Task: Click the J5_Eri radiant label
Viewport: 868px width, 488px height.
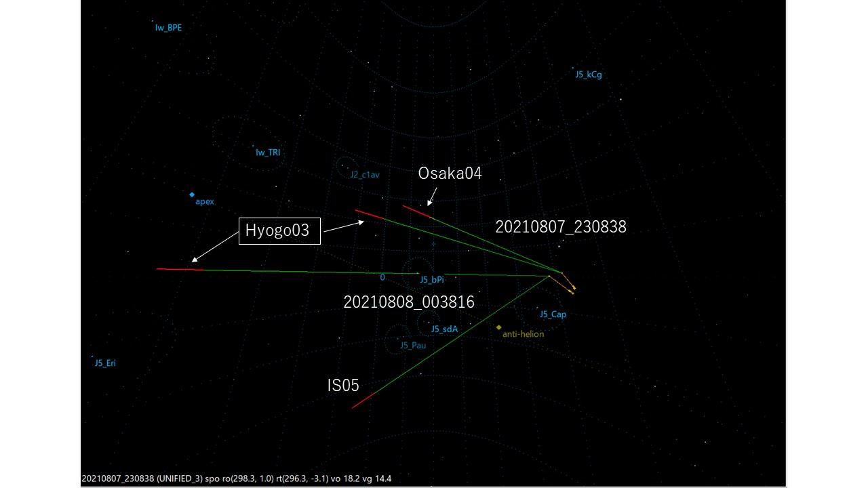Action: (105, 363)
